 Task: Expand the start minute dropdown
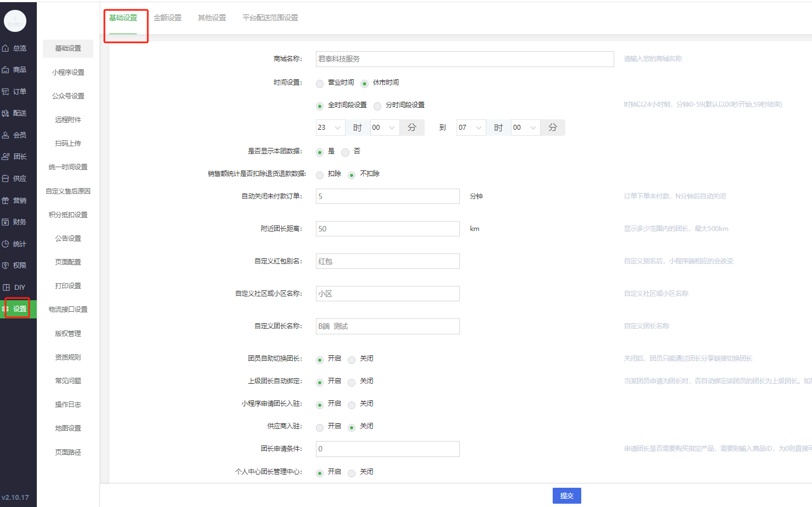click(x=384, y=128)
